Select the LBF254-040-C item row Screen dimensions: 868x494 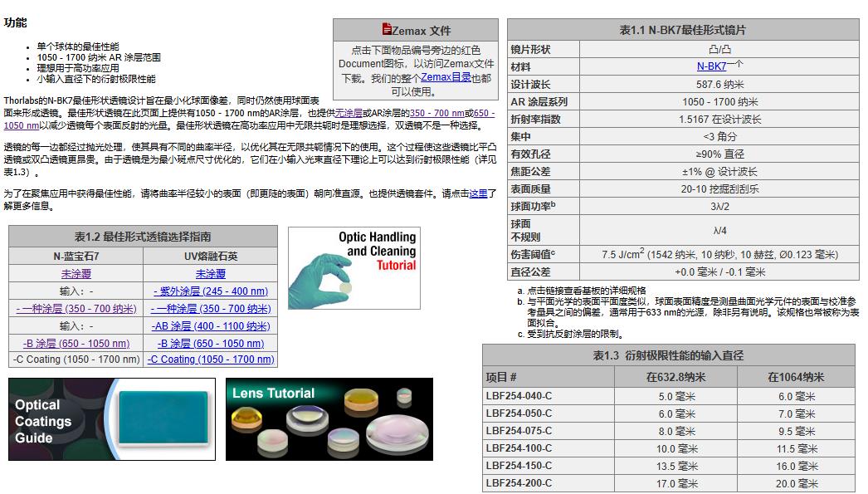[x=669, y=396]
